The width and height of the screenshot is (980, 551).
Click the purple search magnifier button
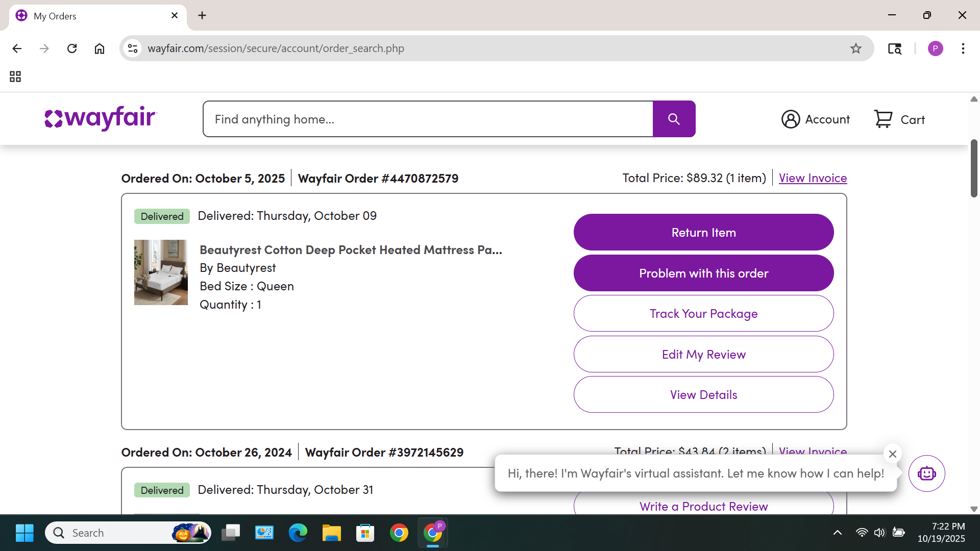coord(674,119)
